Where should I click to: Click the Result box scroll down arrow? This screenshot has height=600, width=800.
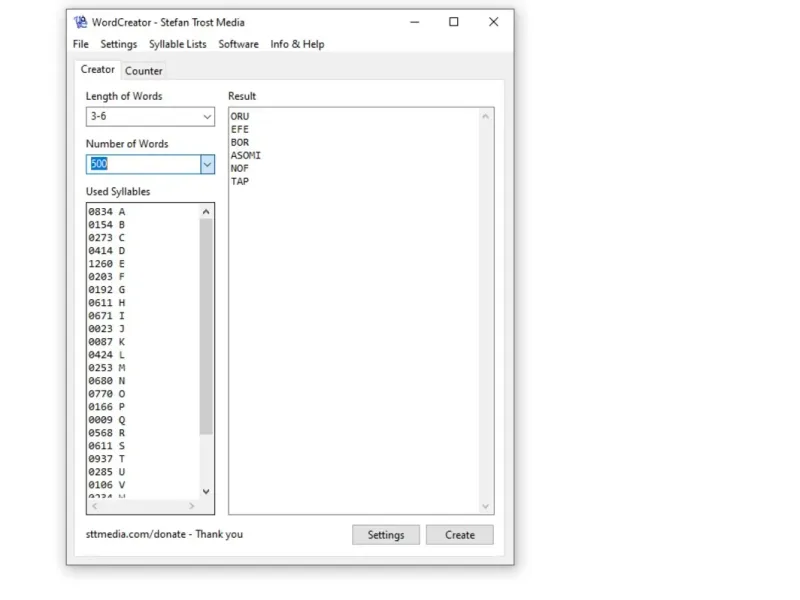tap(485, 506)
